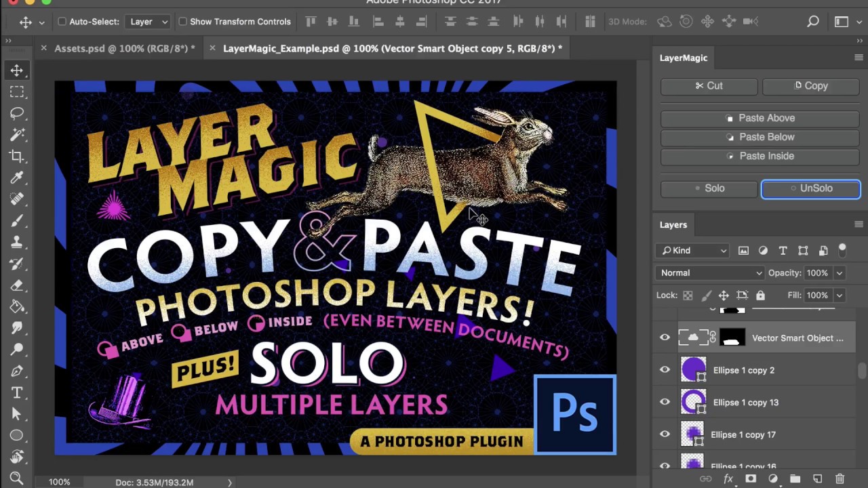
Task: Close the Assets.psd document tab
Action: [44, 48]
